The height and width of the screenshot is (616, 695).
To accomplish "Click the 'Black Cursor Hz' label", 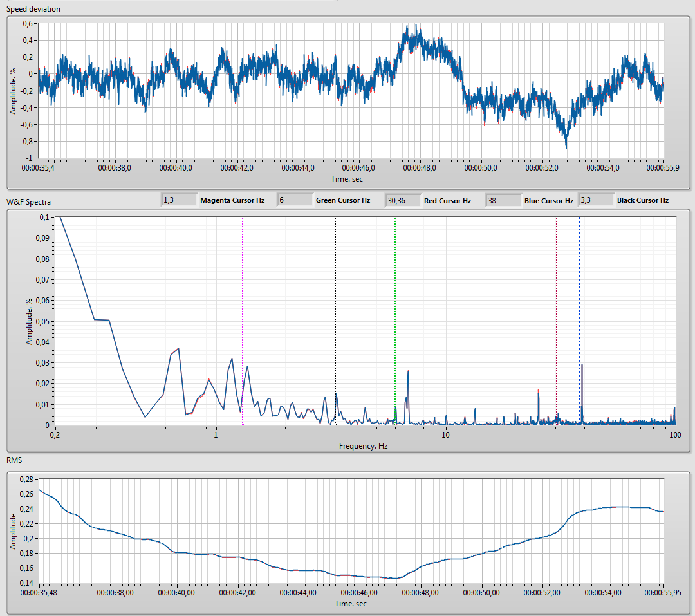I will (643, 200).
